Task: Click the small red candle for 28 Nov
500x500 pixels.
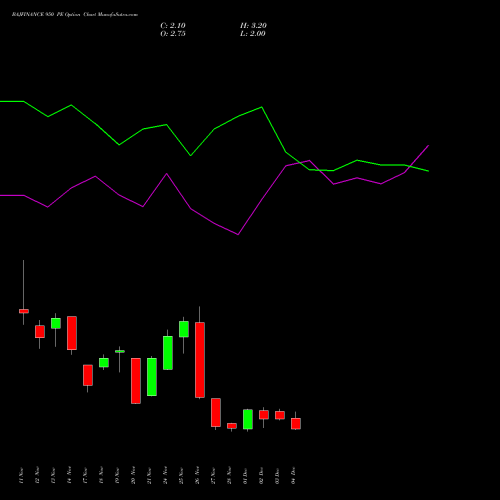Action: [x=232, y=426]
